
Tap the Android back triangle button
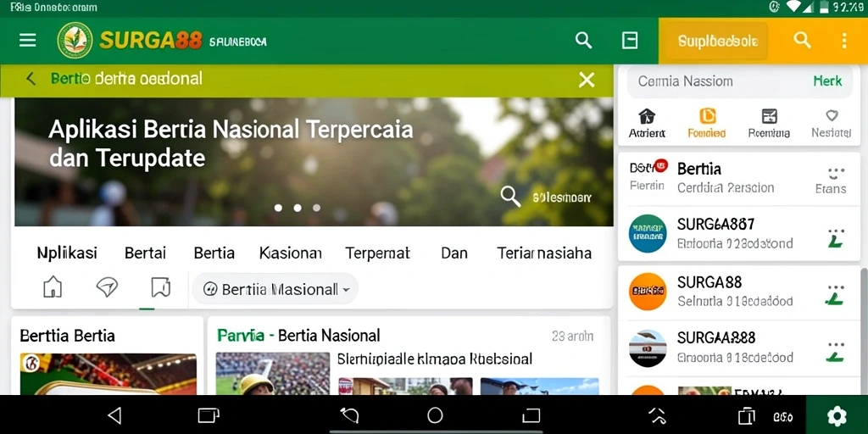pyautogui.click(x=114, y=415)
